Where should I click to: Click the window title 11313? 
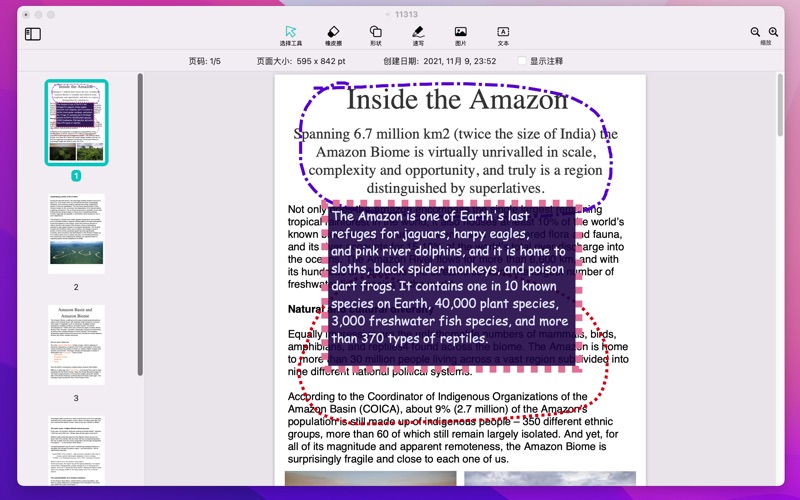(x=406, y=14)
